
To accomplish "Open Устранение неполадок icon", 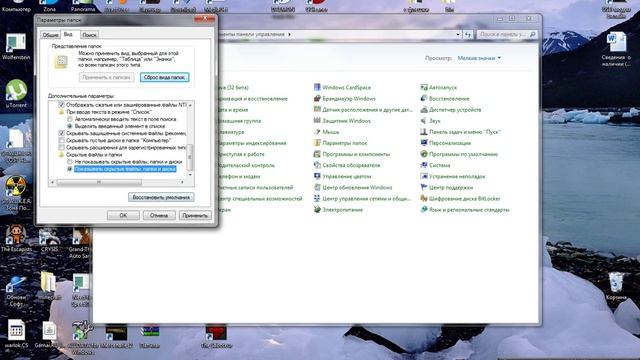I will pos(424,176).
